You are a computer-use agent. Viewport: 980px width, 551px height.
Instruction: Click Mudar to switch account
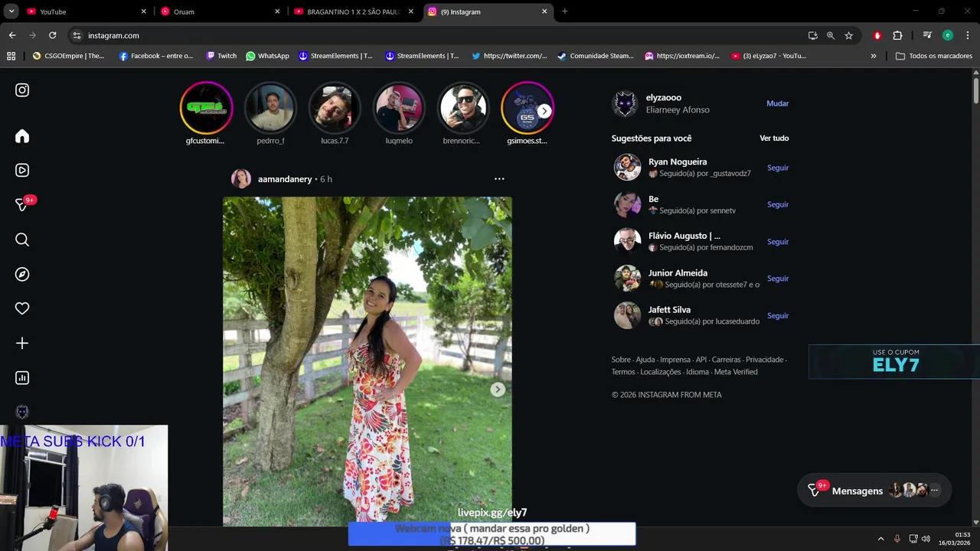(777, 103)
